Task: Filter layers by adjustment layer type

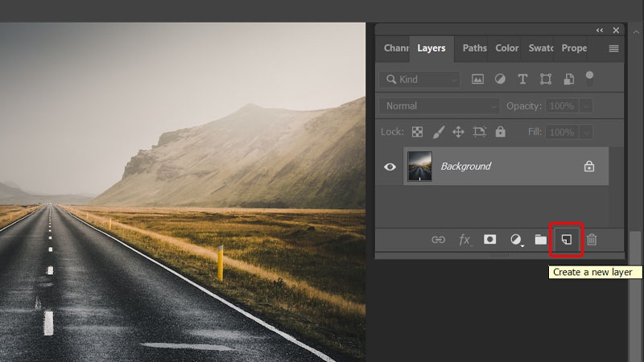Action: tap(500, 79)
